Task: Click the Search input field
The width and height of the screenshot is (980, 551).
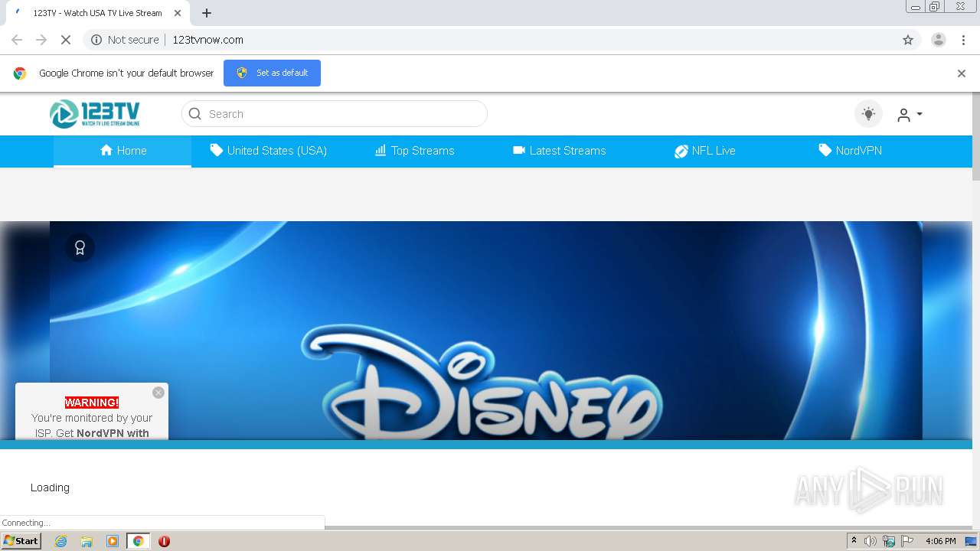Action: pos(335,114)
